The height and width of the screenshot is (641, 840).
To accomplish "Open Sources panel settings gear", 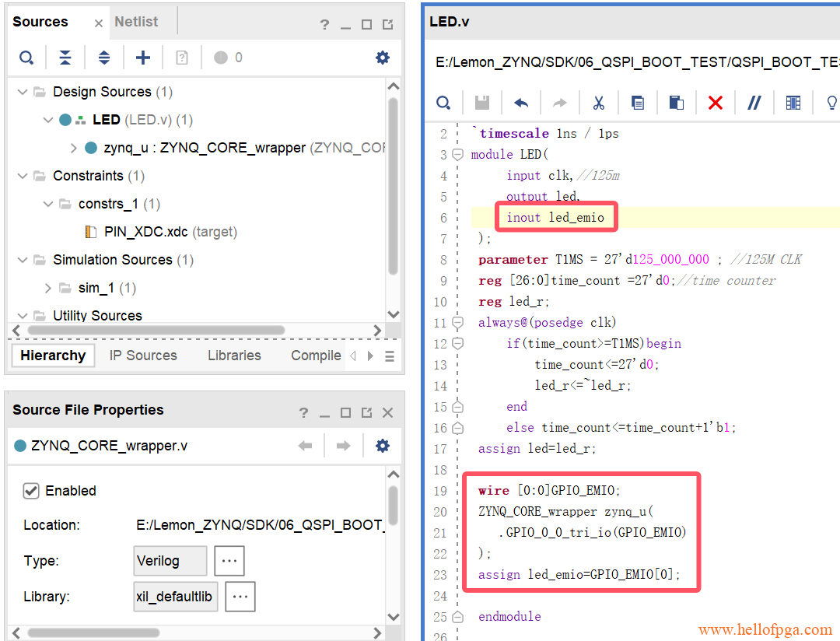I will pos(382,58).
